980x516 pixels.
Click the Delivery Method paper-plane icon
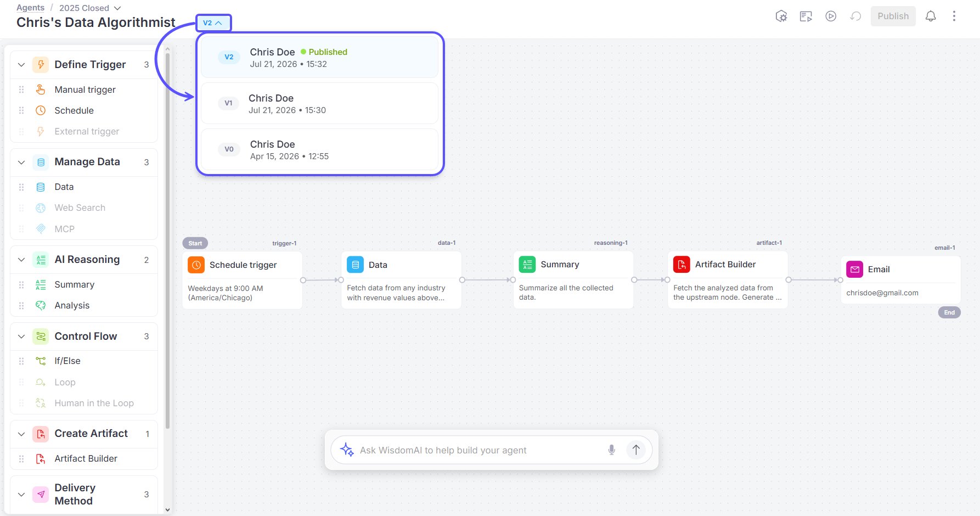coord(41,495)
